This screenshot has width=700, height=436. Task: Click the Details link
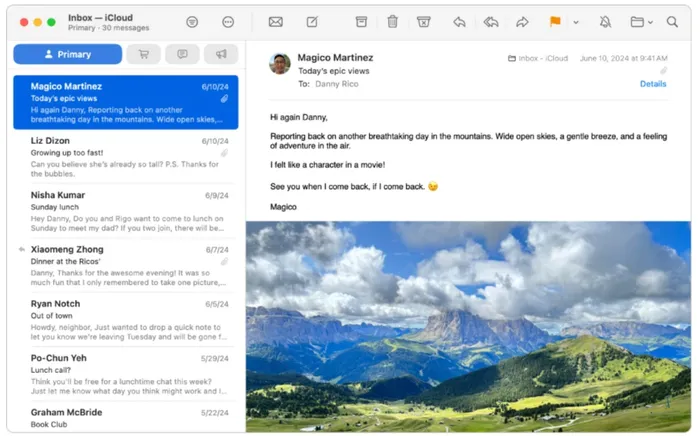(653, 84)
